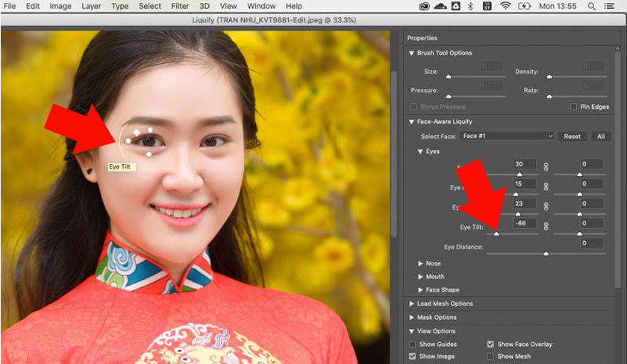Collapse the View Options section
627x364 pixels.
point(411,331)
